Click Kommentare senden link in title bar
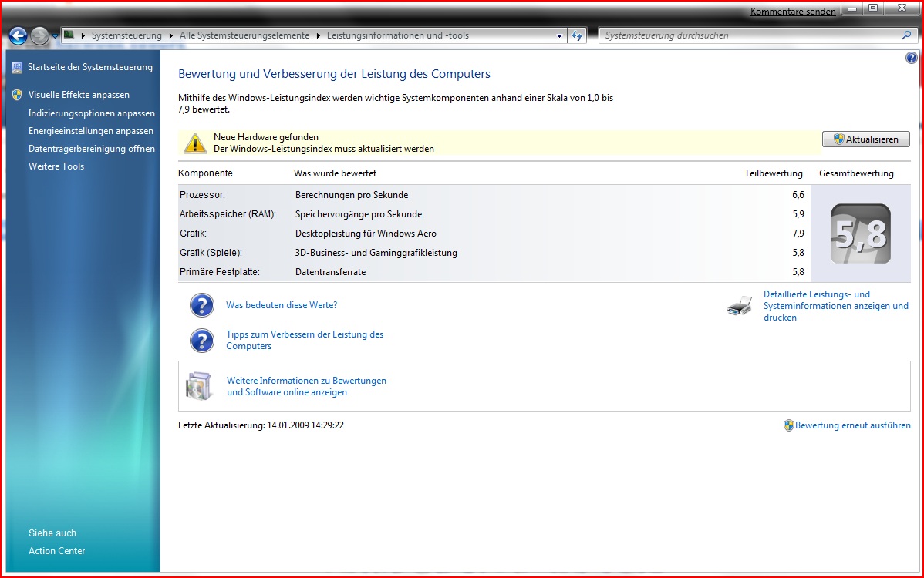The width and height of the screenshot is (924, 578). click(793, 12)
